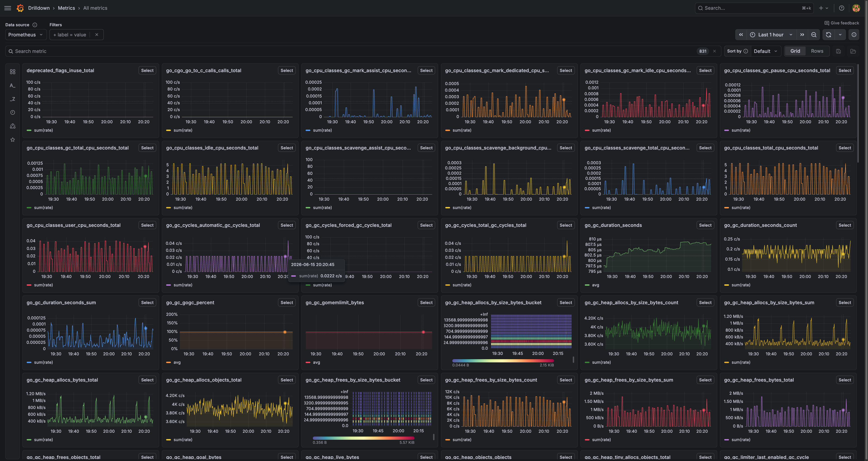868x461 pixels.
Task: Clear the metric search field
Action: pyautogui.click(x=714, y=51)
